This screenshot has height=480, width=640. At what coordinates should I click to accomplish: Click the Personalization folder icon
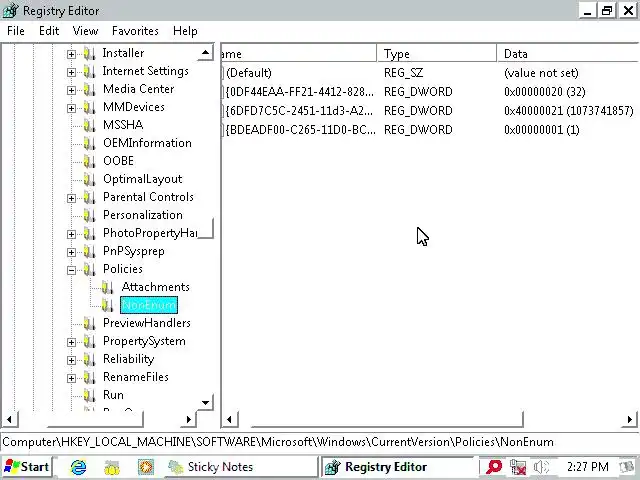click(x=89, y=216)
